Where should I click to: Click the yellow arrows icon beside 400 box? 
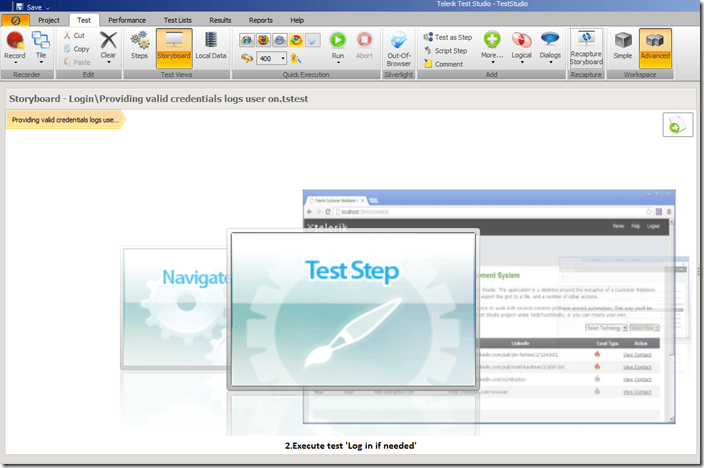coord(247,58)
